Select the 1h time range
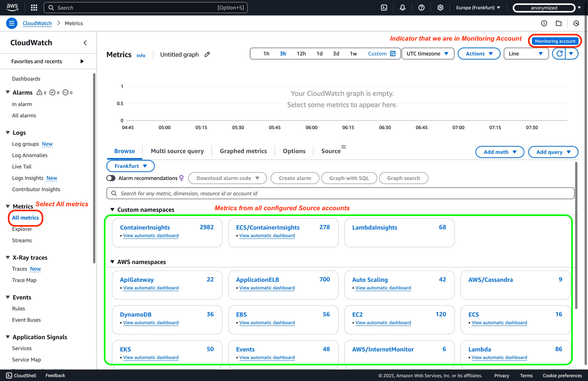Screen dimensions: 588x381 click(x=266, y=54)
